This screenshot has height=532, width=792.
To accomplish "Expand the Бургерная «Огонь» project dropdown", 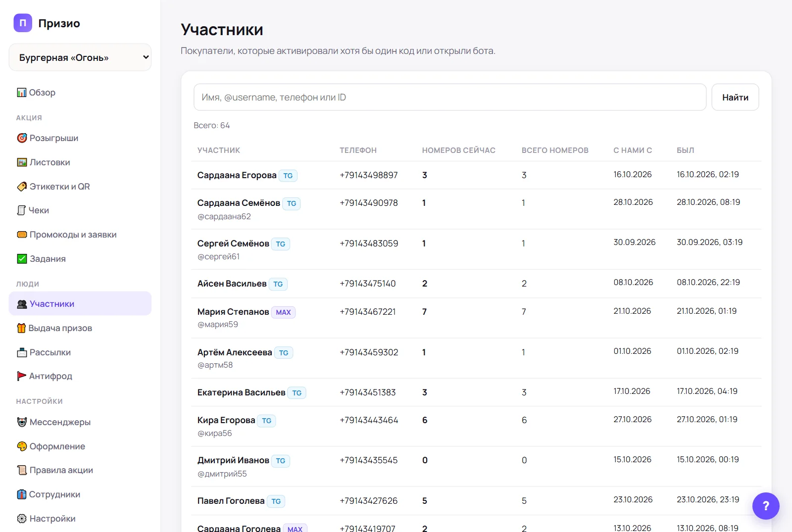I will pos(80,57).
